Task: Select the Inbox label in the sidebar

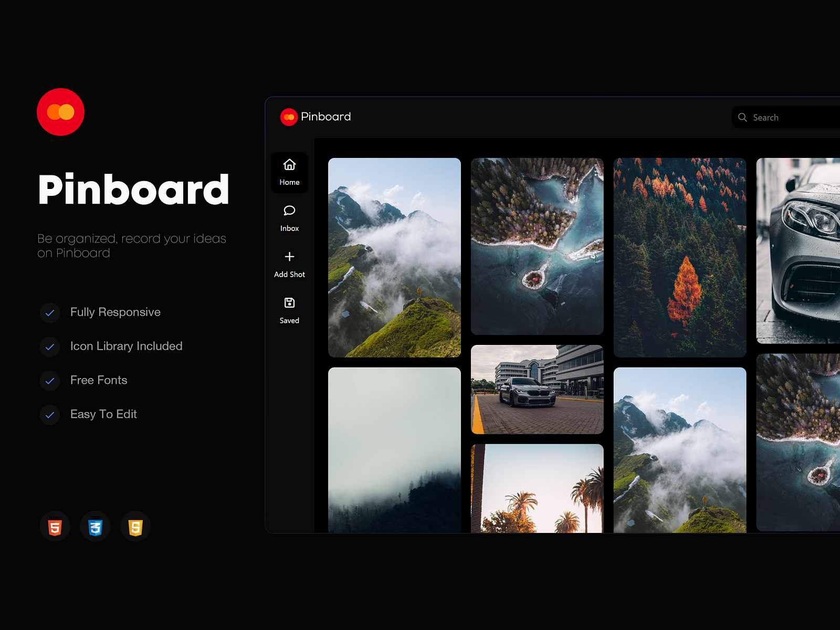Action: [x=289, y=228]
